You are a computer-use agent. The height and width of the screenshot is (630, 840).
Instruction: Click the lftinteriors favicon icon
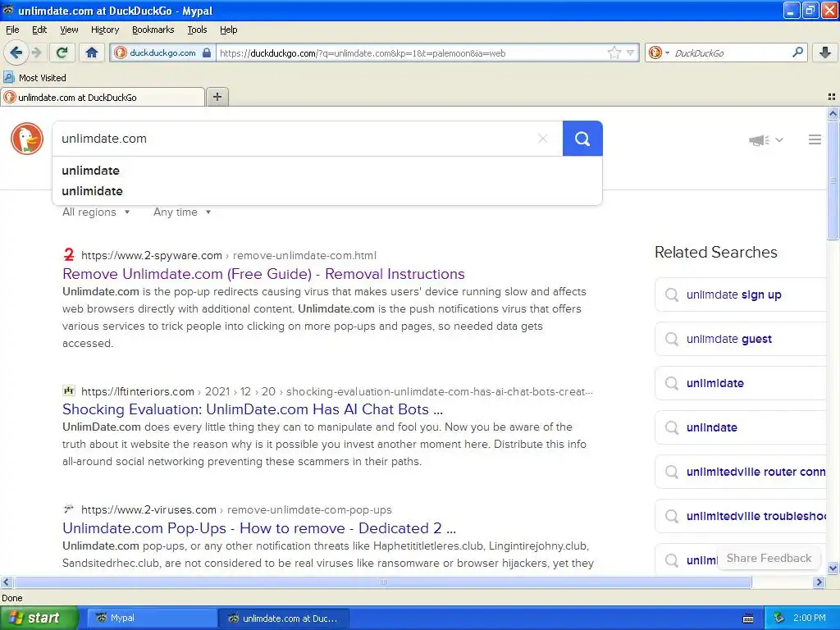pos(69,390)
